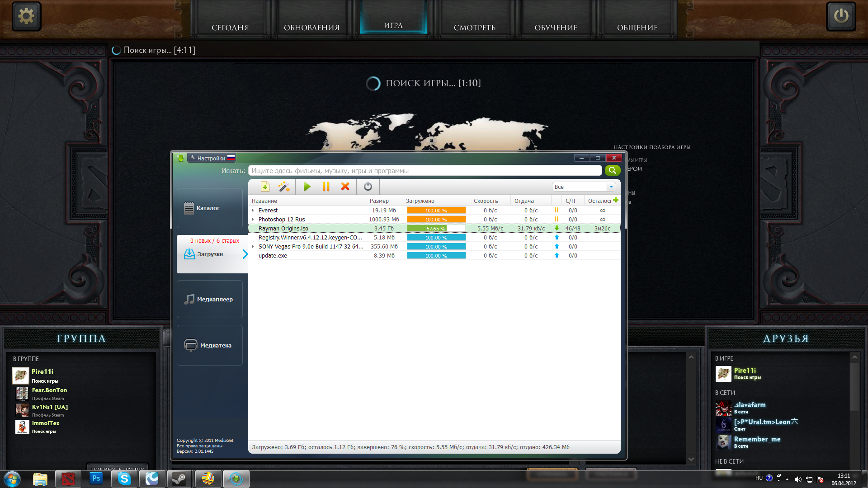Click the green magnifier search button
This screenshot has width=868, height=488.
point(613,170)
